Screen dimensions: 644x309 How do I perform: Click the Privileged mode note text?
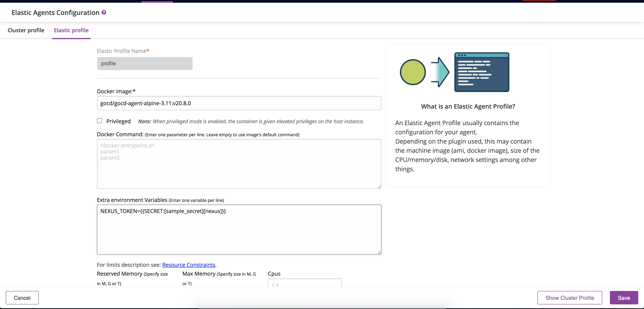click(251, 121)
